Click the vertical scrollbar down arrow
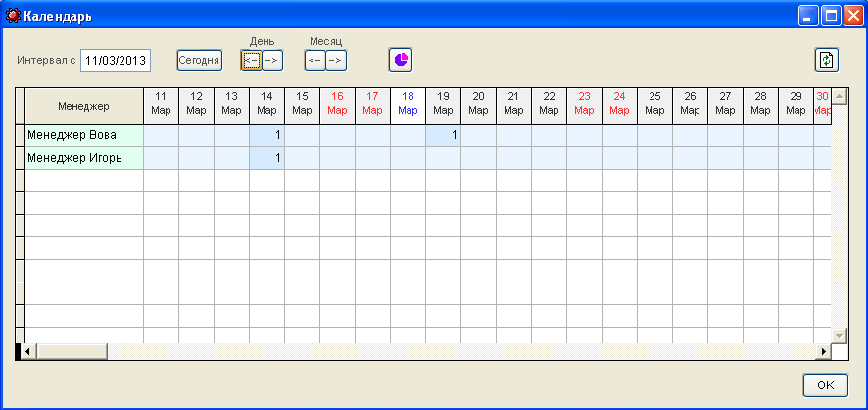Screen dimensions: 868x410 coord(840,335)
